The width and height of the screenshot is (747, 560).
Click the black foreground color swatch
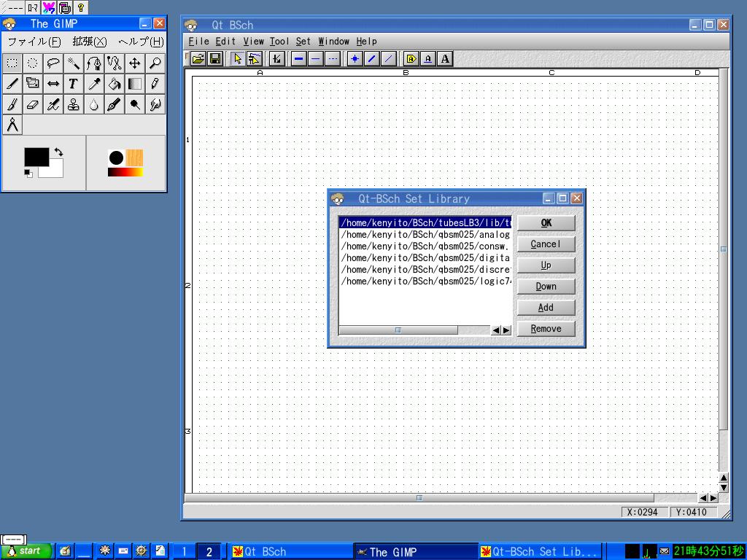pyautogui.click(x=35, y=157)
